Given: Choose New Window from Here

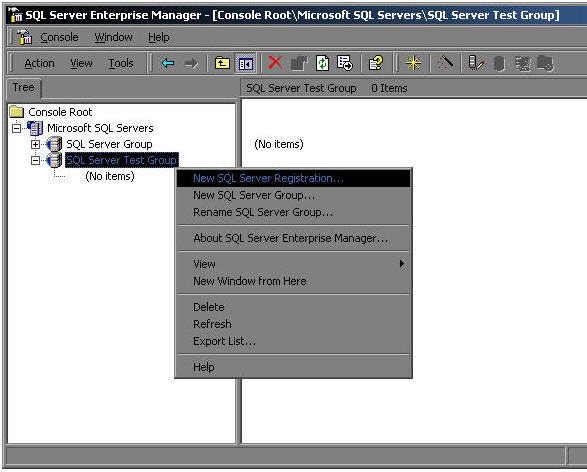Looking at the screenshot, I should [x=294, y=281].
